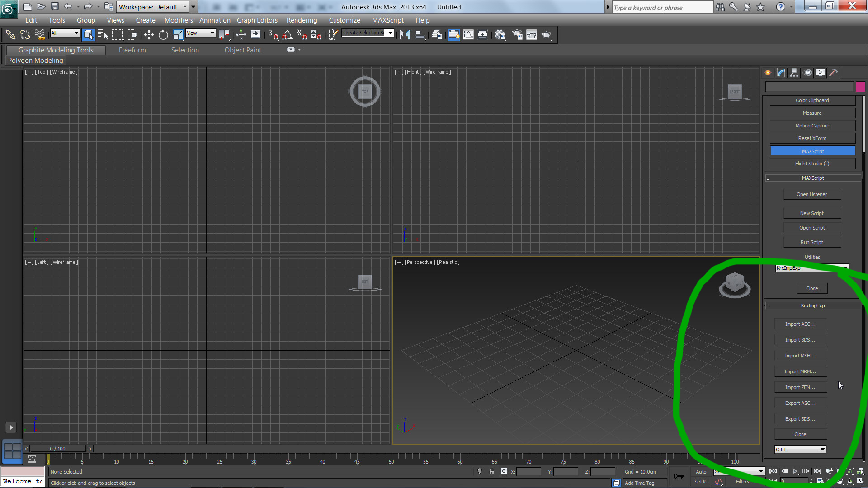Select the Rotate transform tool

(x=163, y=35)
